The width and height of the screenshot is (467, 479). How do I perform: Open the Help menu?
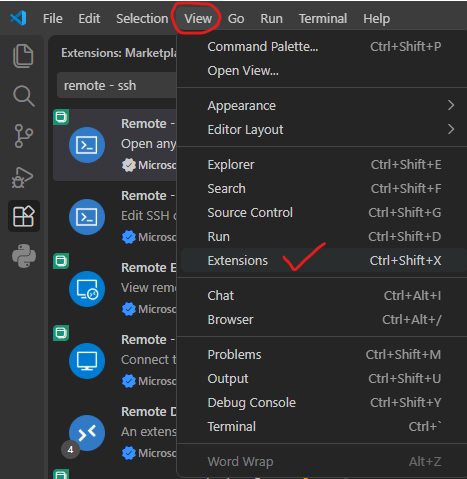click(376, 19)
